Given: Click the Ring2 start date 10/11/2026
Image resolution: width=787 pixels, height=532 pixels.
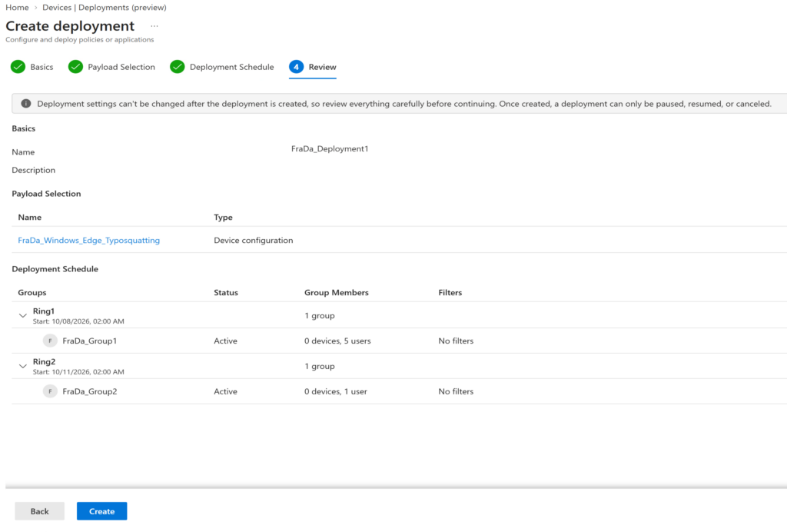Looking at the screenshot, I should [78, 372].
